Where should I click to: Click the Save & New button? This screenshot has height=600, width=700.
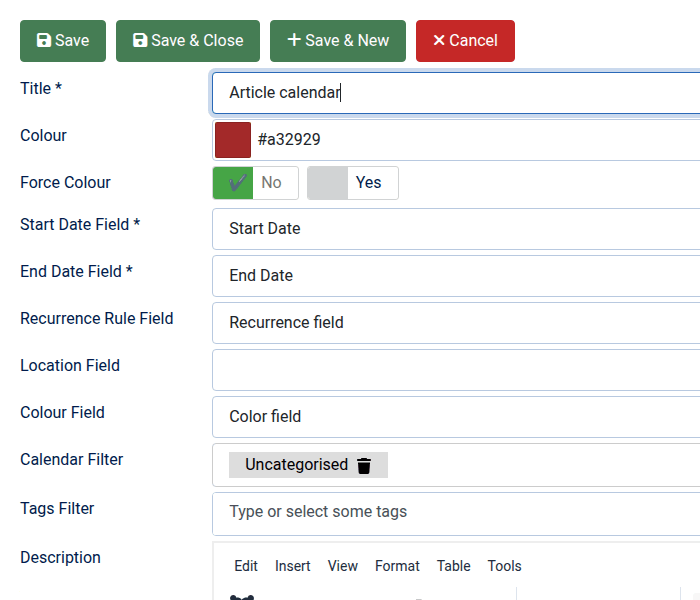click(x=338, y=41)
